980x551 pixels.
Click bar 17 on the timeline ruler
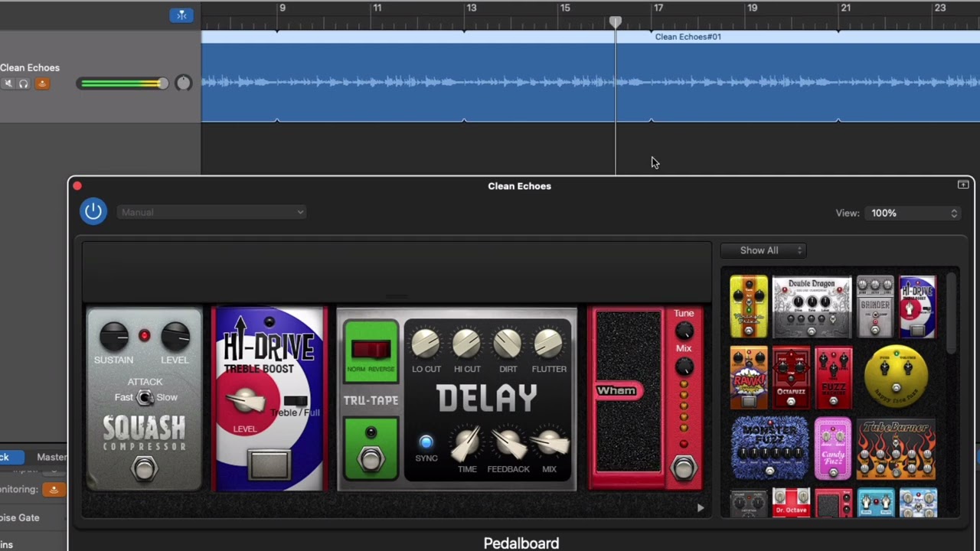(658, 8)
